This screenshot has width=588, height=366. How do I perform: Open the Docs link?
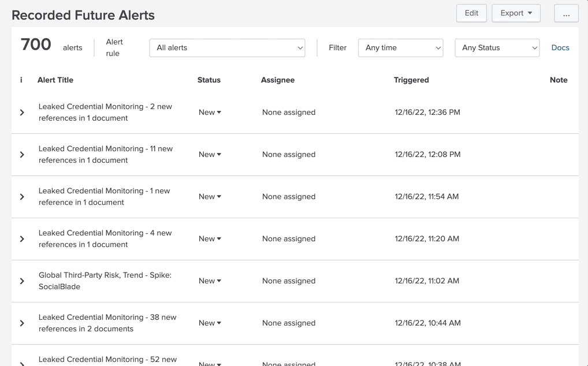coord(560,48)
